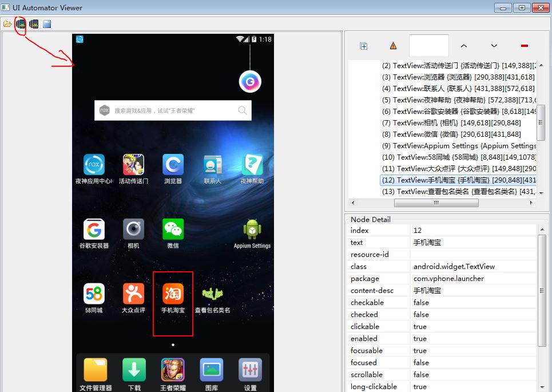Image resolution: width=552 pixels, height=392 pixels.
Task: Click the magnifier icon in search bar
Action: pos(243,110)
